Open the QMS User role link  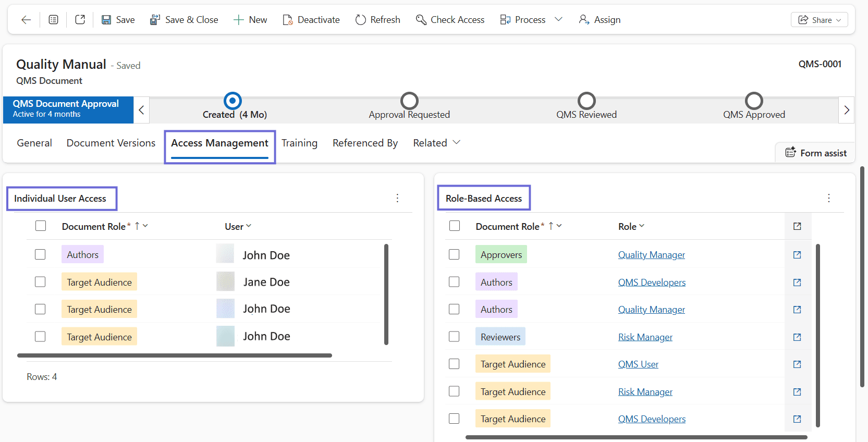click(638, 364)
